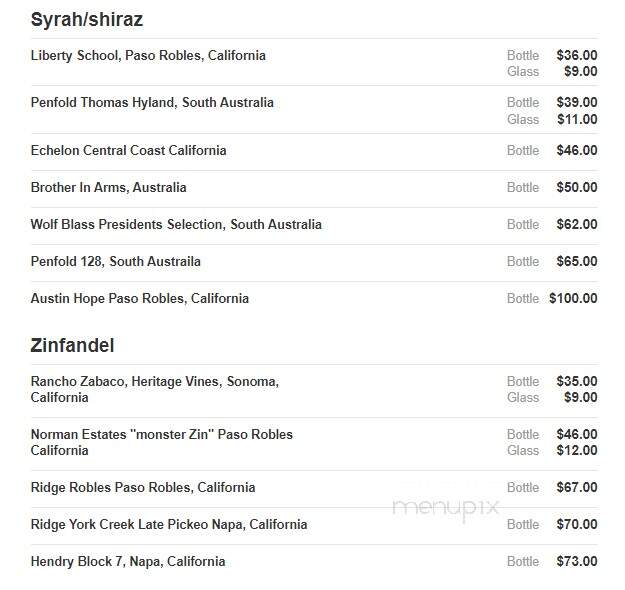Open Liberty School, Paso Robles wine item
This screenshot has height=590, width=625.
click(148, 55)
